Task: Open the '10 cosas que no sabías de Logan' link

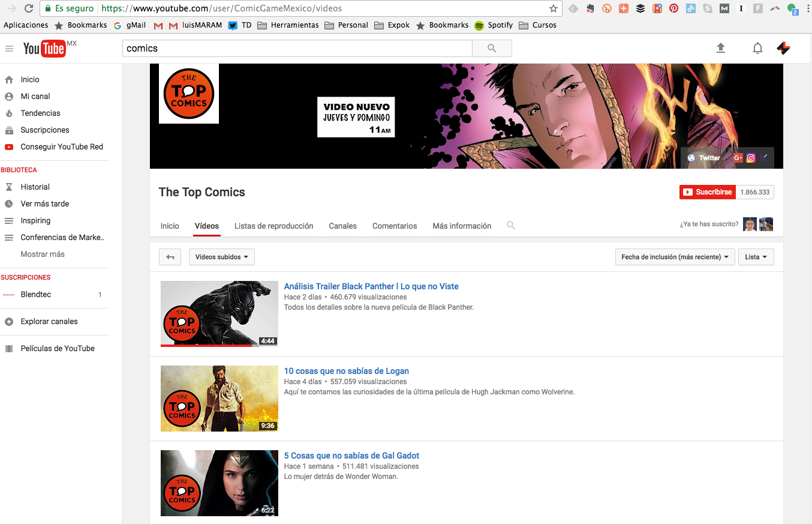Action: (x=346, y=371)
